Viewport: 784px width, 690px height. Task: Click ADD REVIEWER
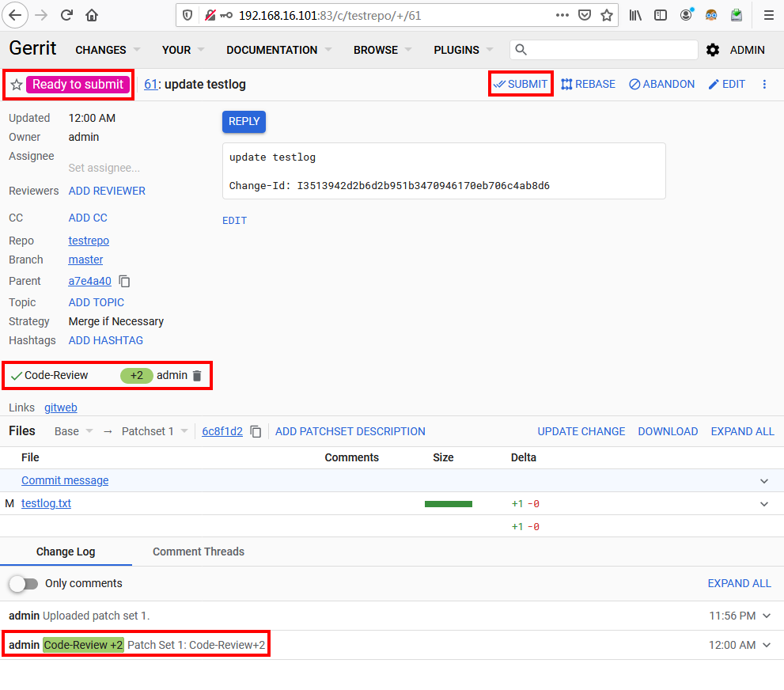pyautogui.click(x=107, y=191)
